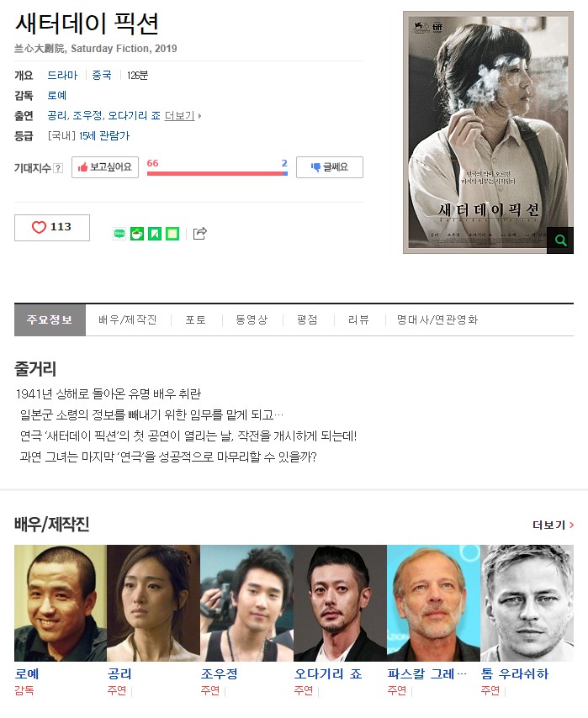Share to Naver blog icon
The width and height of the screenshot is (588, 718).
pyautogui.click(x=119, y=234)
